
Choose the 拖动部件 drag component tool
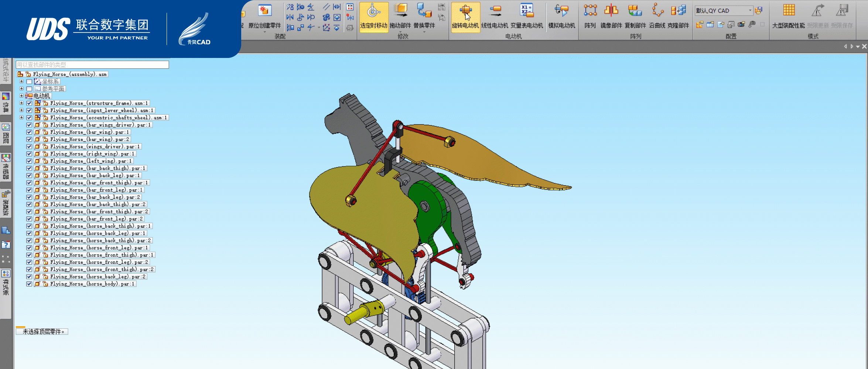tap(400, 17)
